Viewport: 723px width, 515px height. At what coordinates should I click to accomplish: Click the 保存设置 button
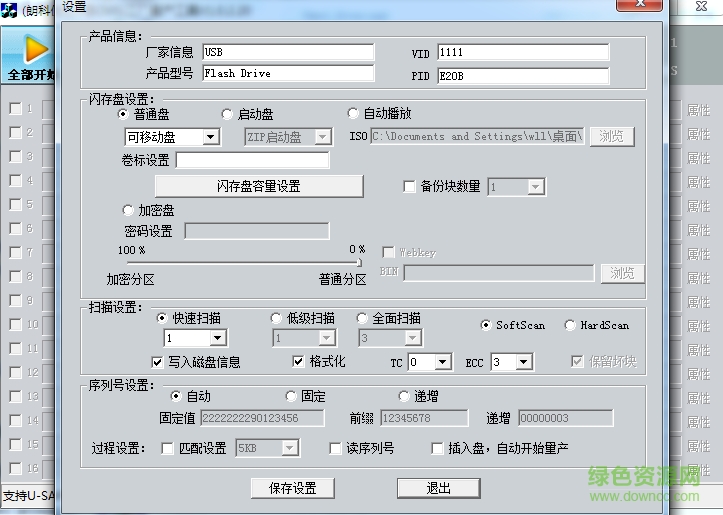(293, 488)
